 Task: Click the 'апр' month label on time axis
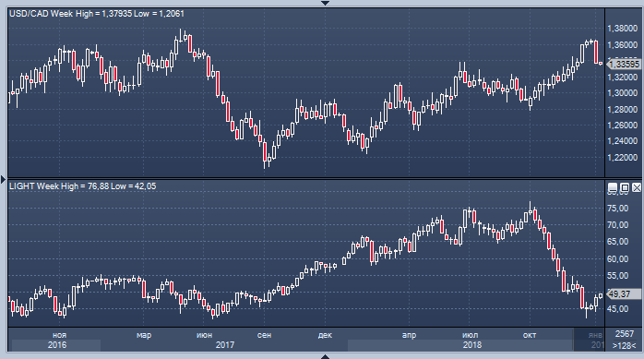[x=409, y=335]
